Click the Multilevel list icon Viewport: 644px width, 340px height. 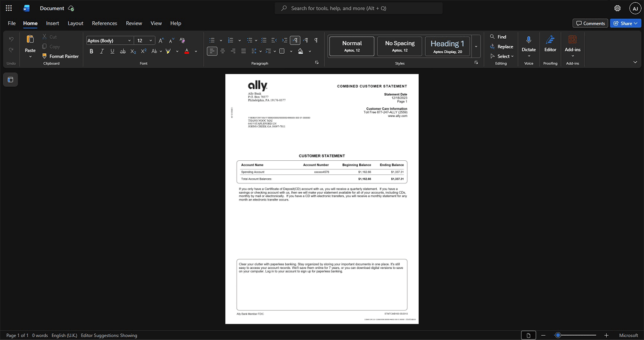pos(250,41)
